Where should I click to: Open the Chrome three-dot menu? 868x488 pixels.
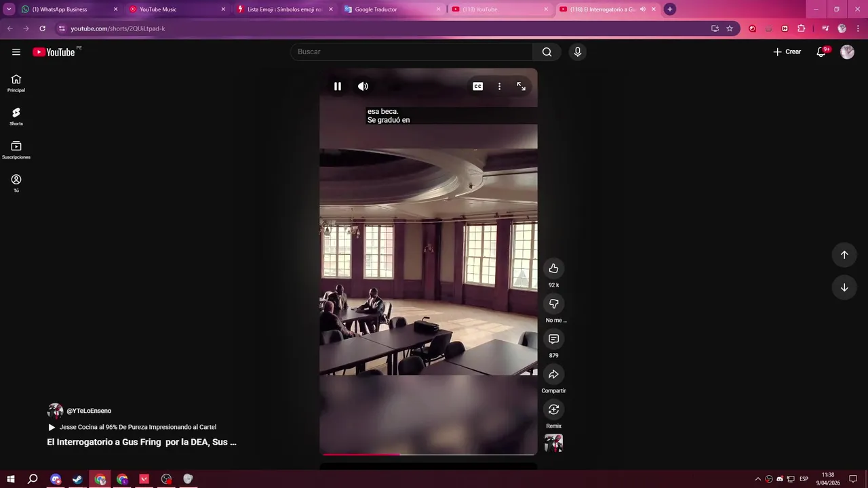pos(858,28)
